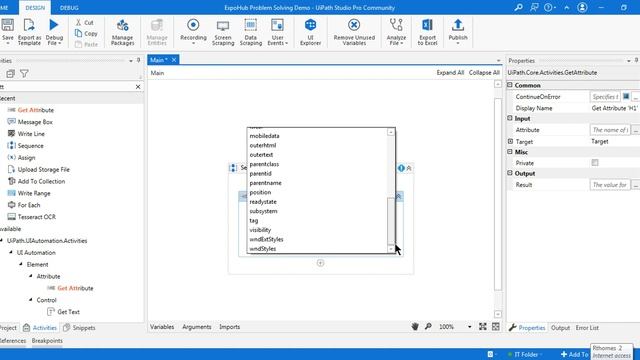Open the feedback icon in title bar
This screenshot has height=360, width=640.
(x=534, y=7)
